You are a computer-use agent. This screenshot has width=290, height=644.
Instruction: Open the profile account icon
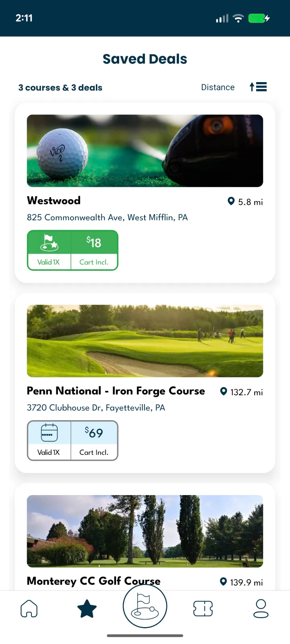pyautogui.click(x=261, y=609)
